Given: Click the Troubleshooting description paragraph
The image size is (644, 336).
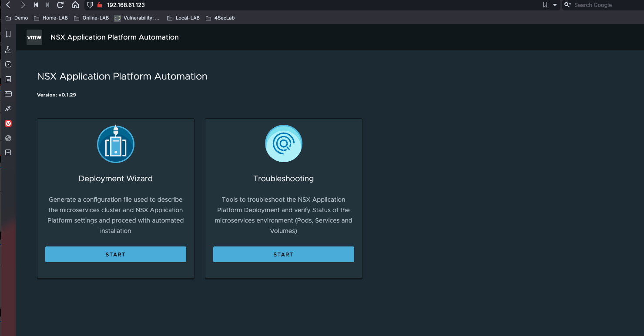Looking at the screenshot, I should click(x=284, y=215).
